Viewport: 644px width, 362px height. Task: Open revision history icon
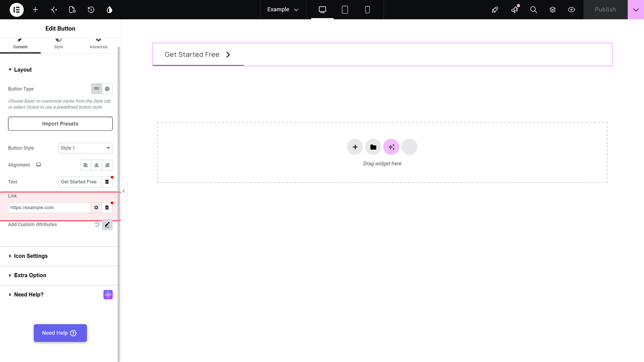click(91, 10)
